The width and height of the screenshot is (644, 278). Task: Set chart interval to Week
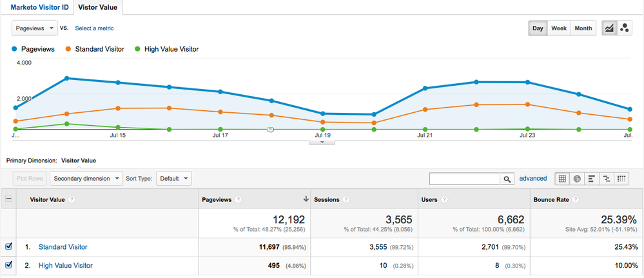coord(558,28)
